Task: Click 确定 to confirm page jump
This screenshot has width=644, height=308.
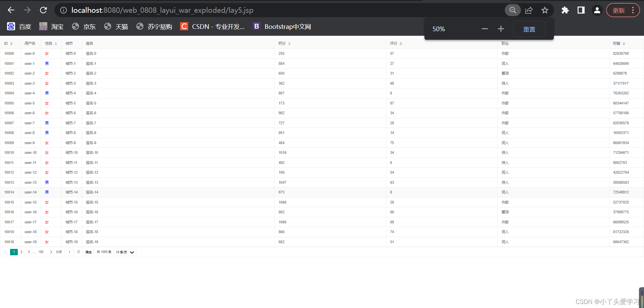Action: pos(89,252)
